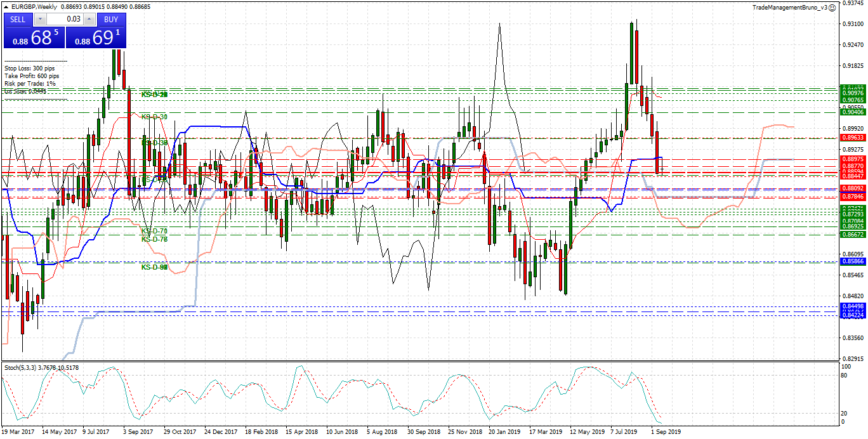Click the BUY button
The image size is (868, 439).
tap(111, 19)
